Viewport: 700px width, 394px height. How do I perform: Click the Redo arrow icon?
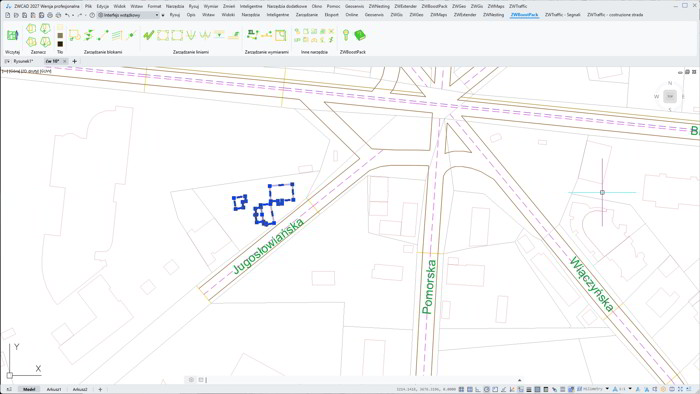pyautogui.click(x=79, y=15)
